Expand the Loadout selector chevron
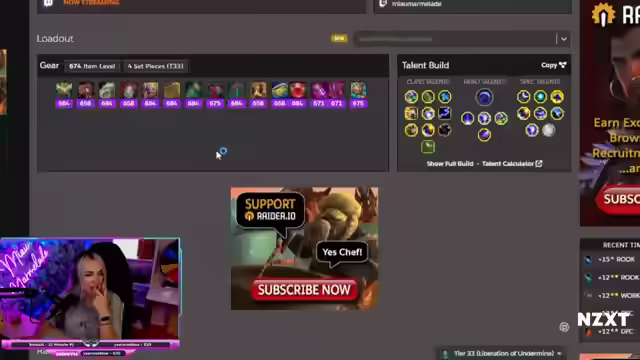The width and height of the screenshot is (640, 360). pos(564,39)
